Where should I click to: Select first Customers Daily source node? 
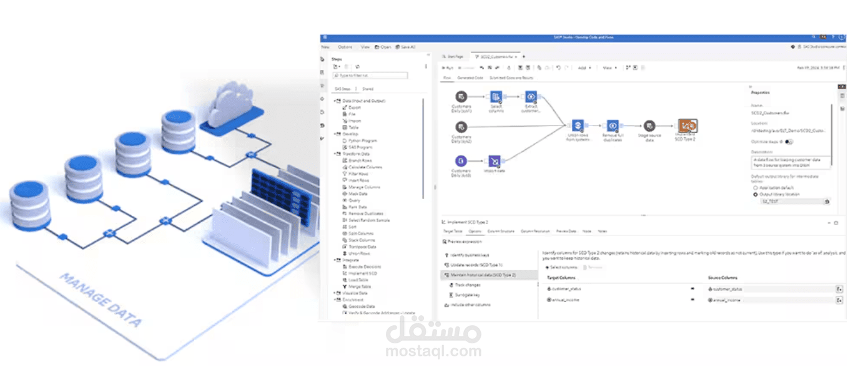tap(461, 97)
